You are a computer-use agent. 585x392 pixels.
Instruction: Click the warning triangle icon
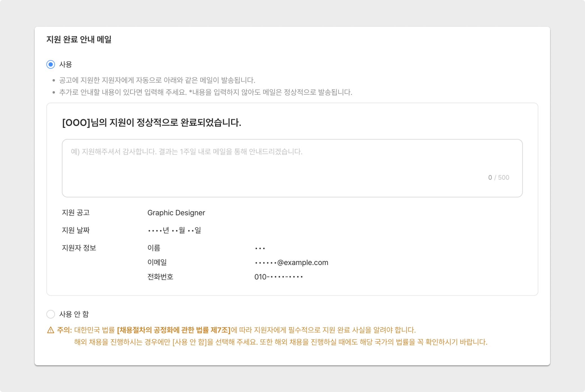pos(51,330)
